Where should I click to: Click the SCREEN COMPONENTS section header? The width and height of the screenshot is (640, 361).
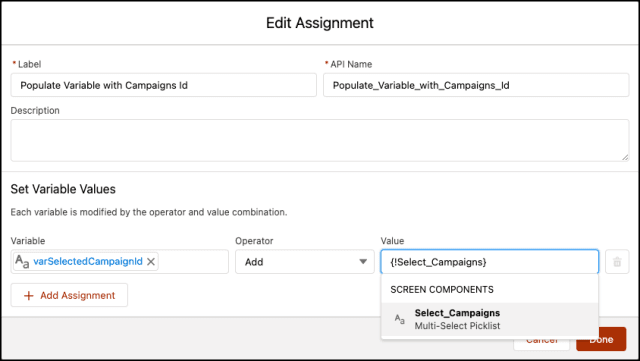point(442,290)
